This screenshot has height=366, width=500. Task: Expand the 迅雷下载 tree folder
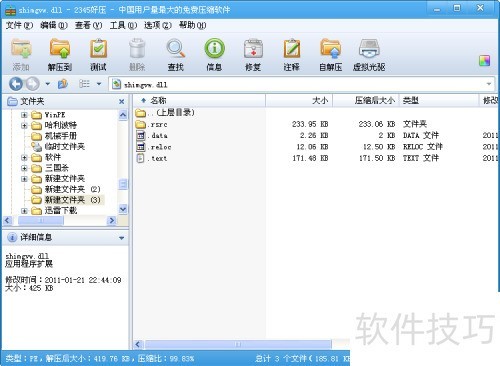tap(24, 211)
